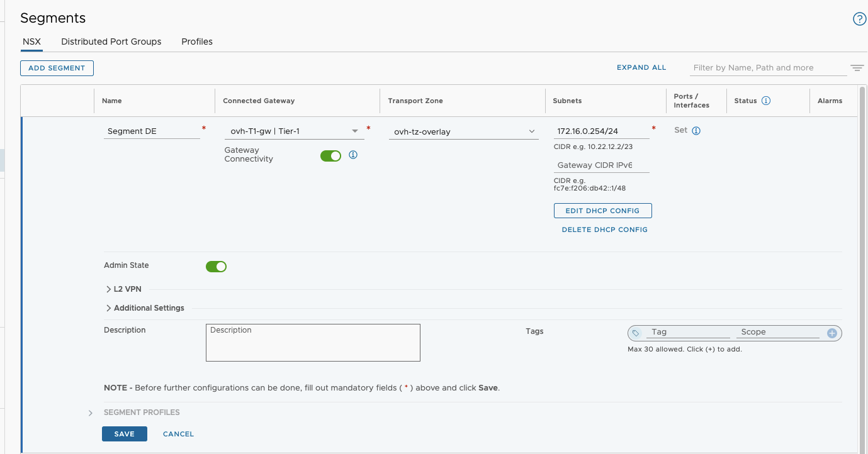Open the help question mark icon

(x=859, y=19)
